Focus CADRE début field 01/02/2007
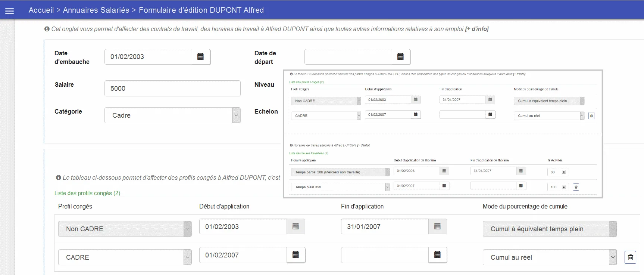 (x=243, y=255)
